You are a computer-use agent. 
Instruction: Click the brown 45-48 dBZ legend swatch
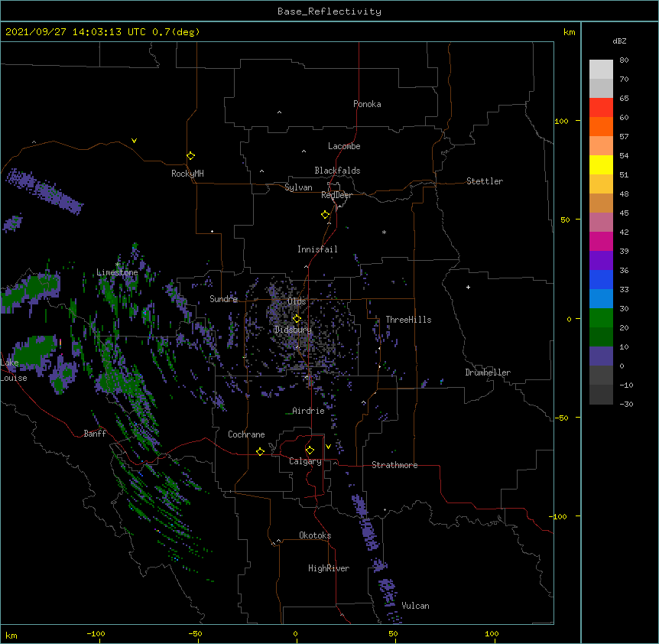601,203
